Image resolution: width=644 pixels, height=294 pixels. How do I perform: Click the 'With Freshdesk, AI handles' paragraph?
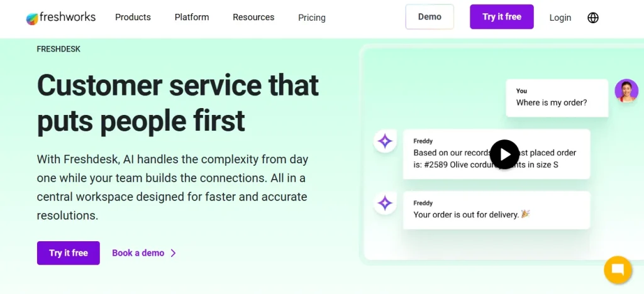click(x=172, y=187)
